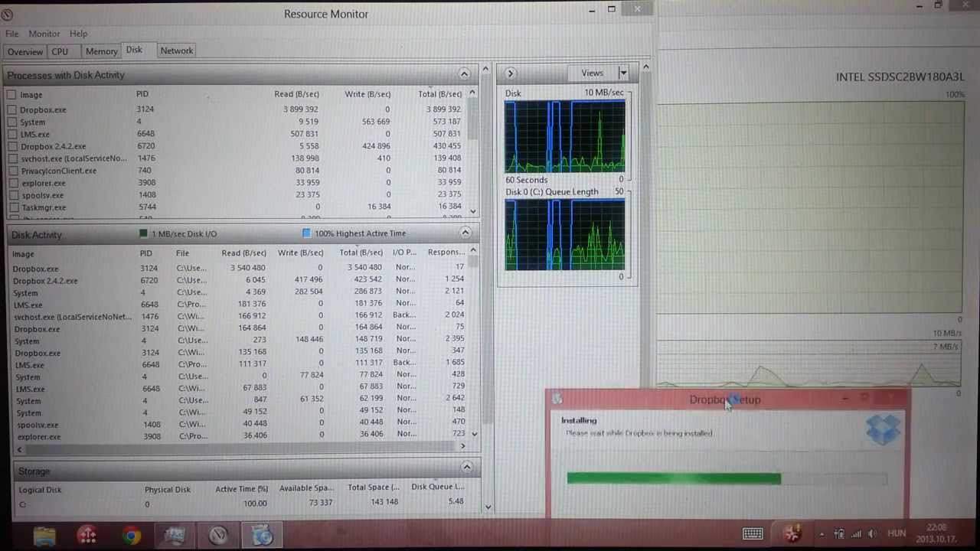Click the red round taskbar icon
The image size is (980, 551).
pos(87,536)
